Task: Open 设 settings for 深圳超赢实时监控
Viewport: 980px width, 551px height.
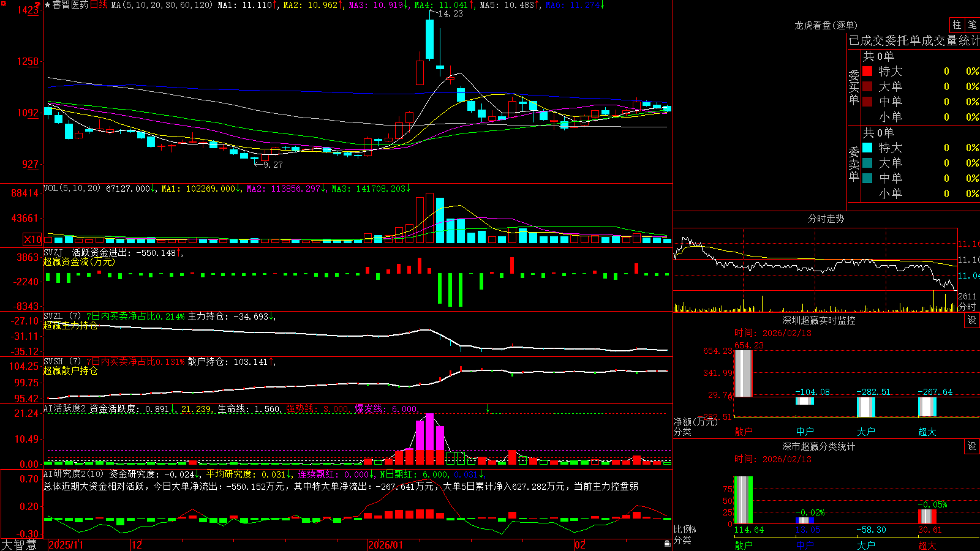Action: pos(972,320)
